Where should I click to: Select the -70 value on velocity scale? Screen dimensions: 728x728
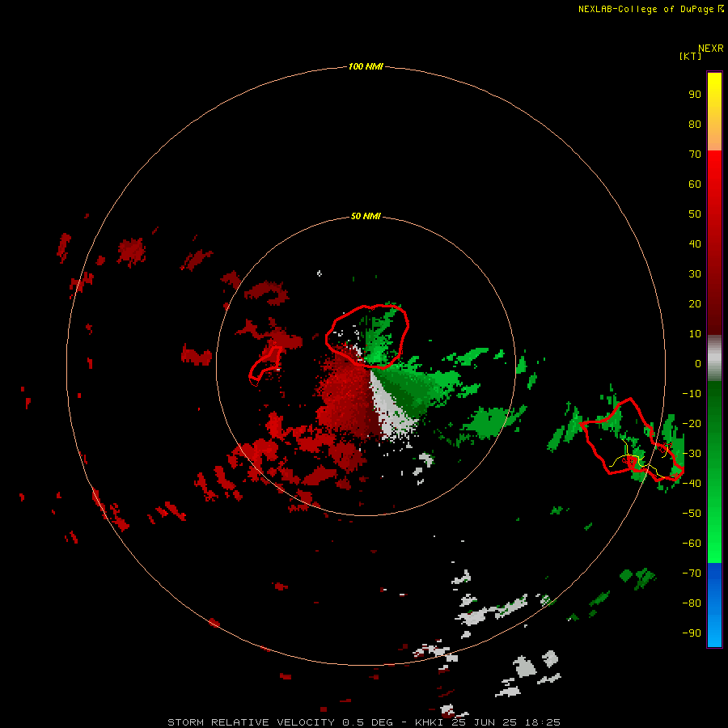(692, 574)
